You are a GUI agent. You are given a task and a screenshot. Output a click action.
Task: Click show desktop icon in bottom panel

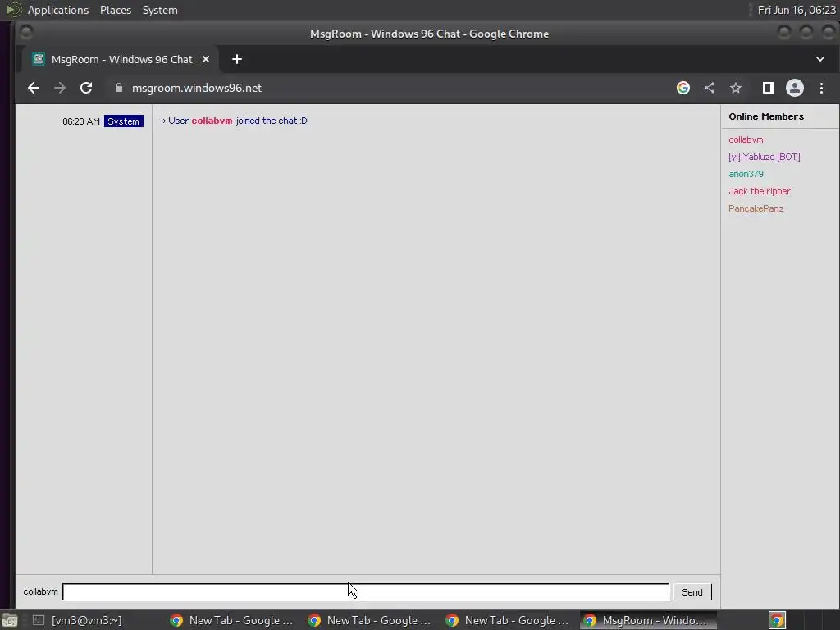click(x=10, y=620)
